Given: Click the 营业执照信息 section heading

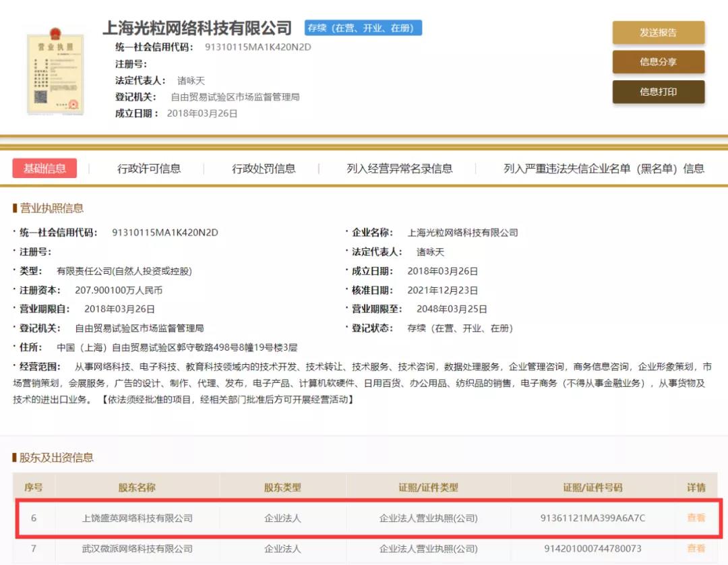Looking at the screenshot, I should pos(51,208).
